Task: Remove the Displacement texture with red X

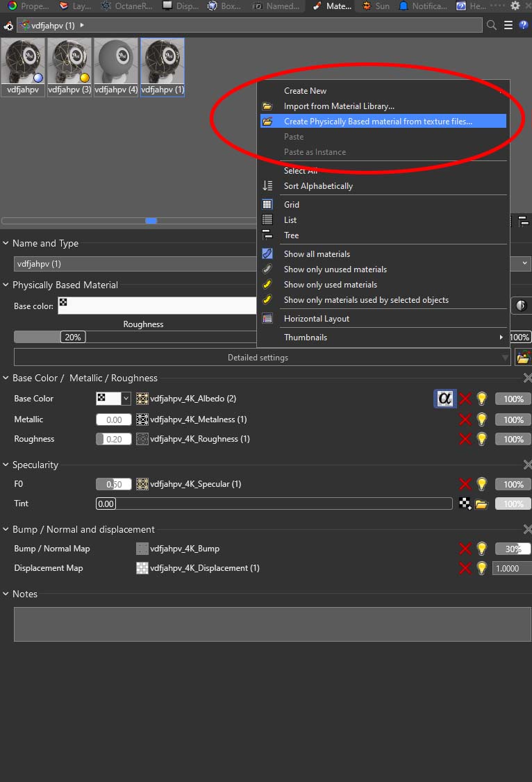Action: [465, 568]
